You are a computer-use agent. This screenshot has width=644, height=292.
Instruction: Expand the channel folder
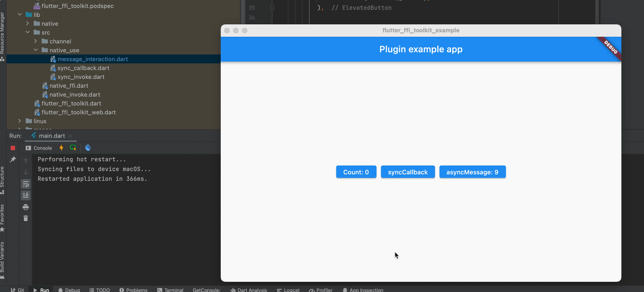(35, 41)
